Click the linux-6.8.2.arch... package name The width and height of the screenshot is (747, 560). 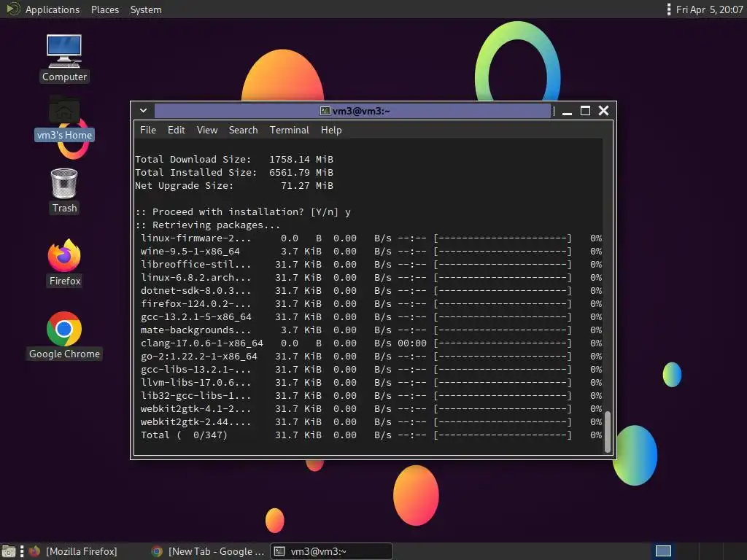click(x=196, y=278)
